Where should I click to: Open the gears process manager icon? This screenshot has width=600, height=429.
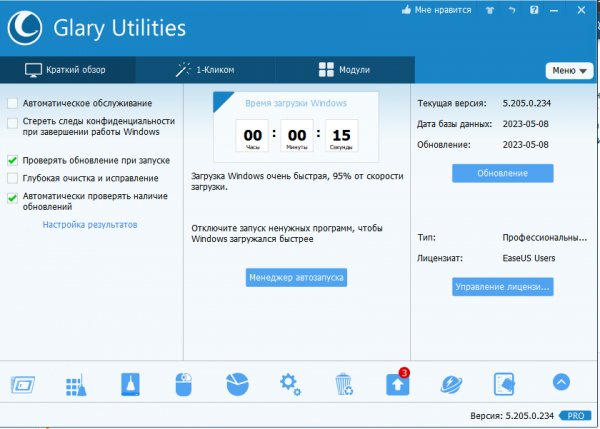pyautogui.click(x=290, y=385)
